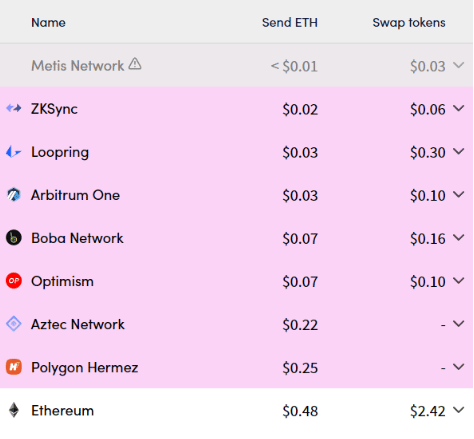This screenshot has height=439, width=474.
Task: Click the Polygon Hermez orange icon
Action: point(14,367)
